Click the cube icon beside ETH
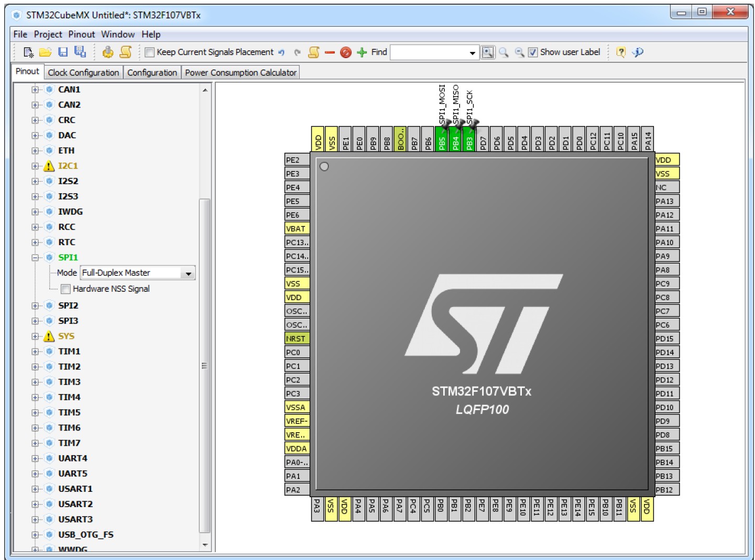 (x=49, y=151)
